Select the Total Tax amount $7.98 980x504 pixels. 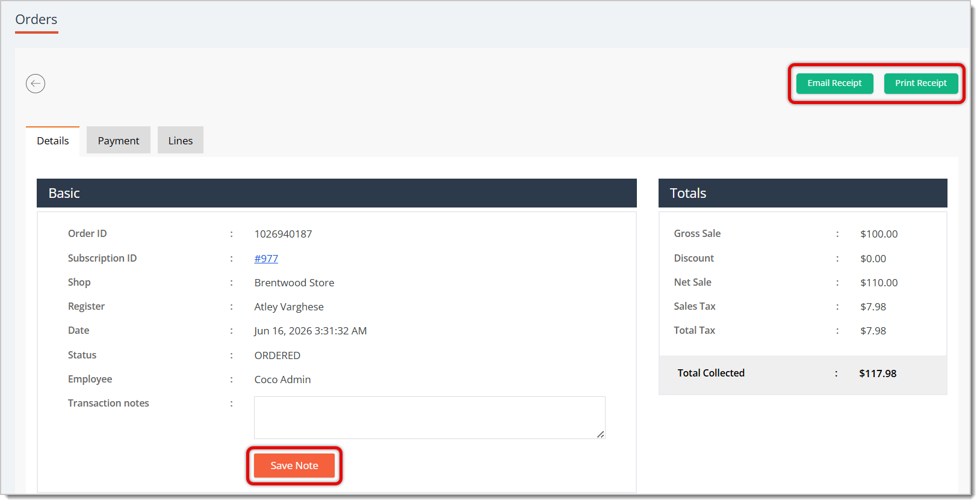coord(873,331)
